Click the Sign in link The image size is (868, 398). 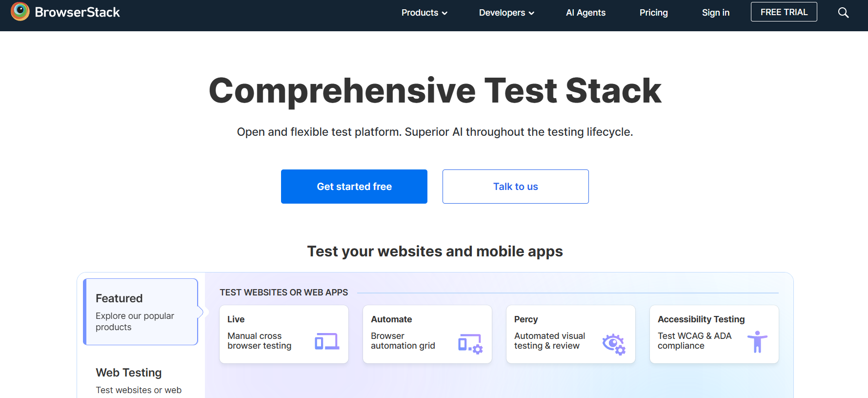715,13
